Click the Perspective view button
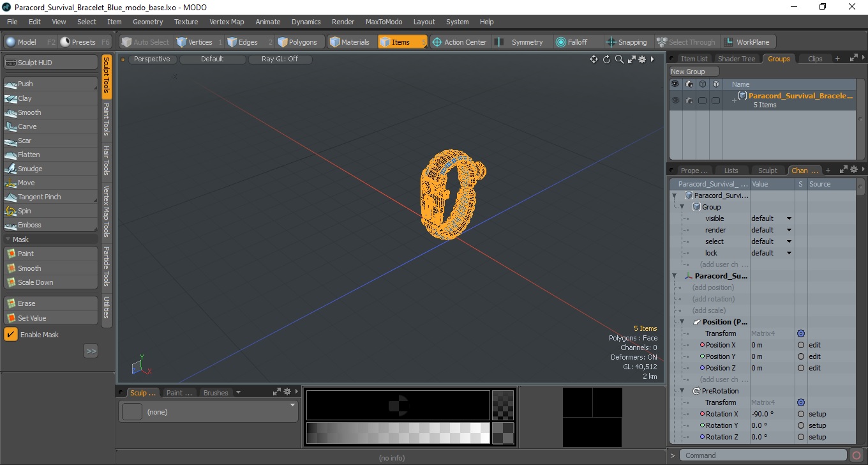The height and width of the screenshot is (465, 868). pyautogui.click(x=152, y=59)
